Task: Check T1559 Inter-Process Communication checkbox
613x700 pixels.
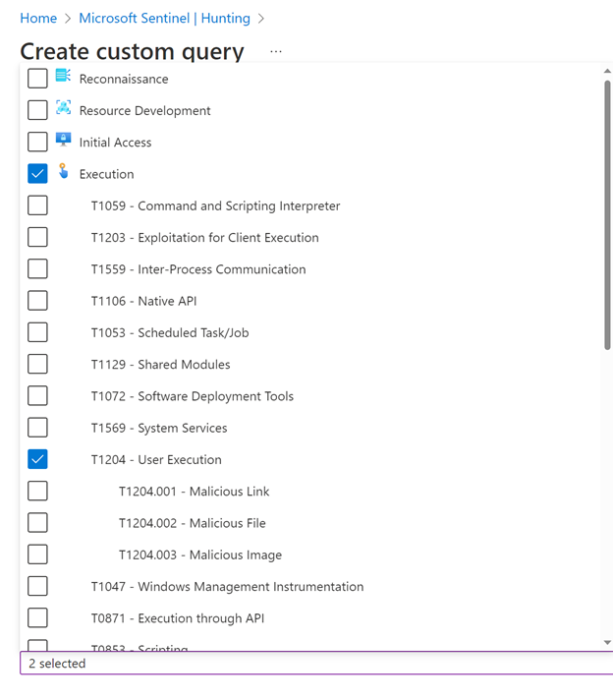Action: click(x=37, y=268)
